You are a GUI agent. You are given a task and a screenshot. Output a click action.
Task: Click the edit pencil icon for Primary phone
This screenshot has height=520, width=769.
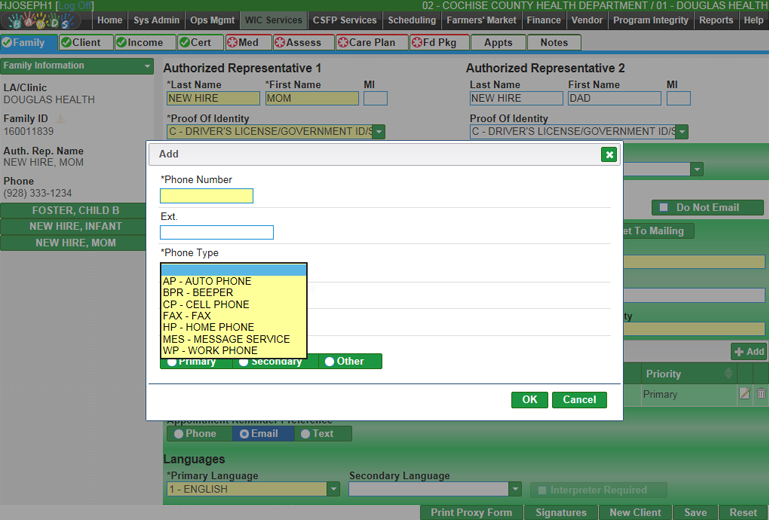point(745,394)
